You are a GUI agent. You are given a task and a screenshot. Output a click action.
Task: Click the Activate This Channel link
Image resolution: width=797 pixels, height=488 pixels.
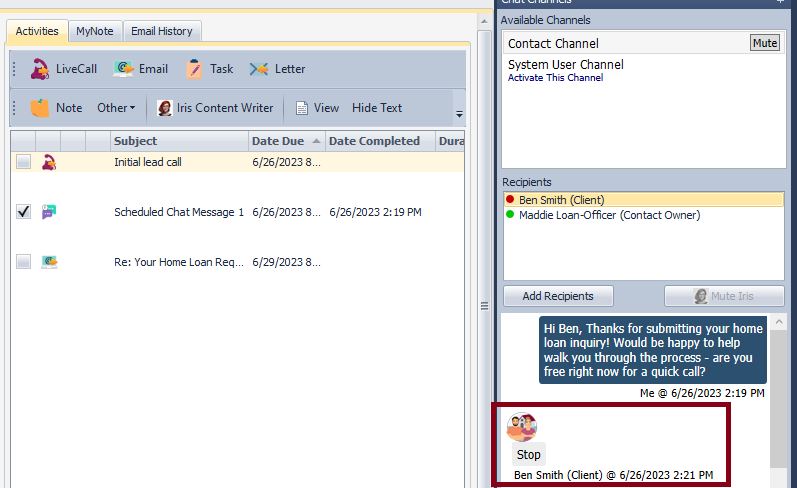pos(555,78)
